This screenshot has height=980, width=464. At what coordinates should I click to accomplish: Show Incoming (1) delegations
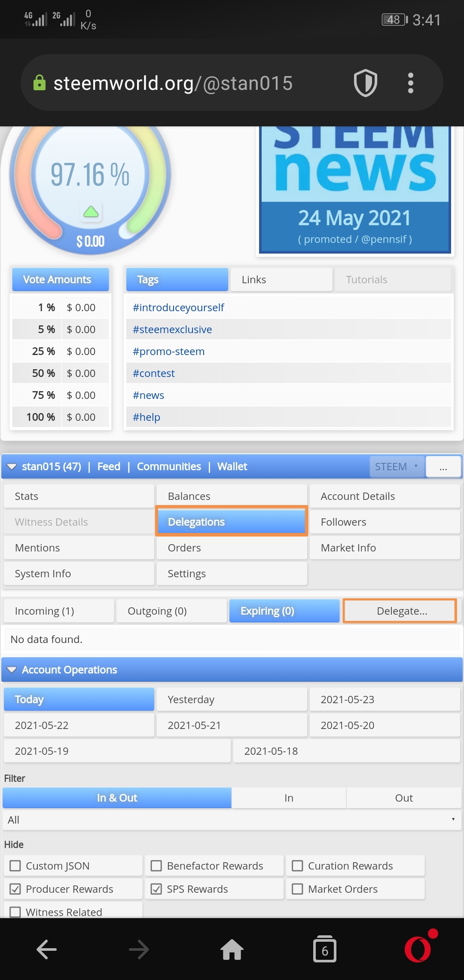[59, 611]
